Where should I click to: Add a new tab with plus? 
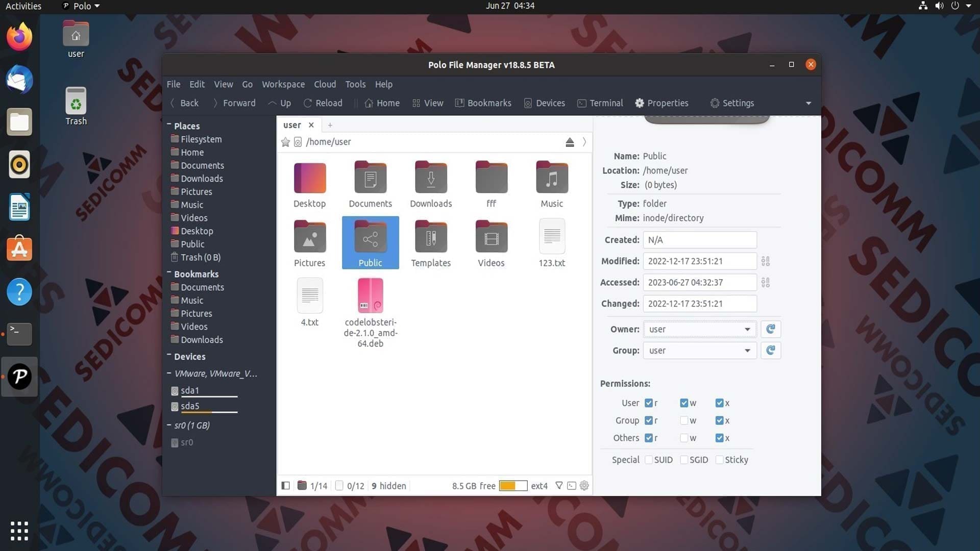(330, 125)
